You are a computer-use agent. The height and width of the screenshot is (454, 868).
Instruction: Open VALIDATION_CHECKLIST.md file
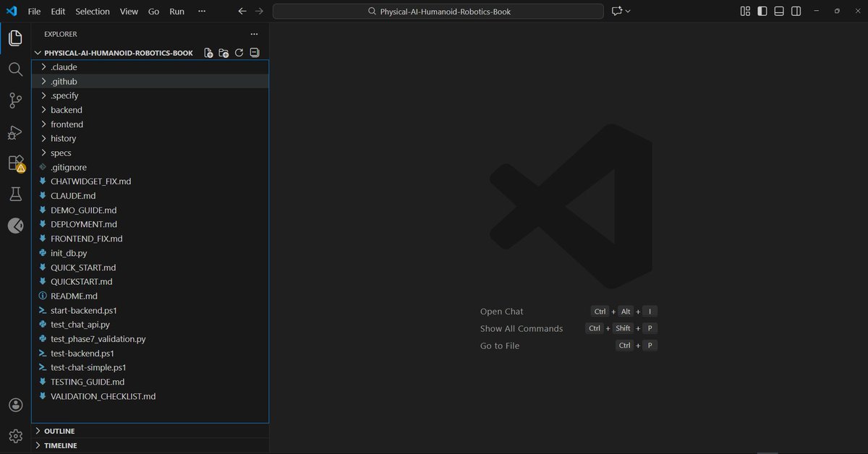150,396
